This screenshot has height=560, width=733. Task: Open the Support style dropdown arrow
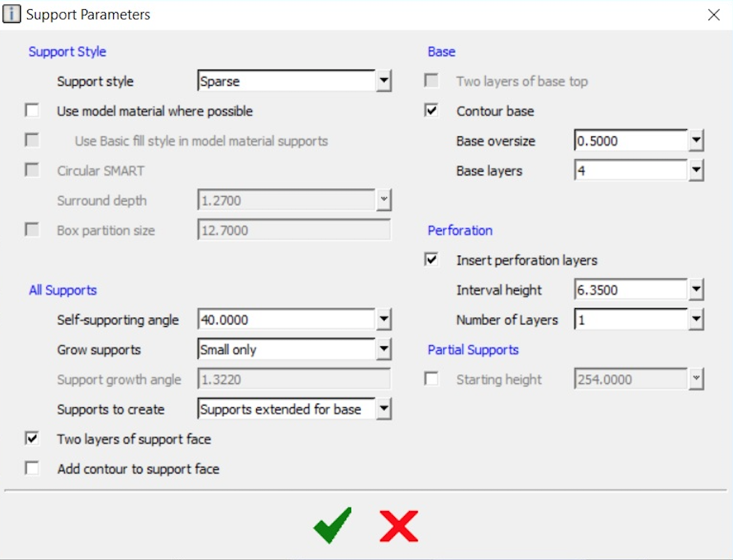click(x=384, y=82)
